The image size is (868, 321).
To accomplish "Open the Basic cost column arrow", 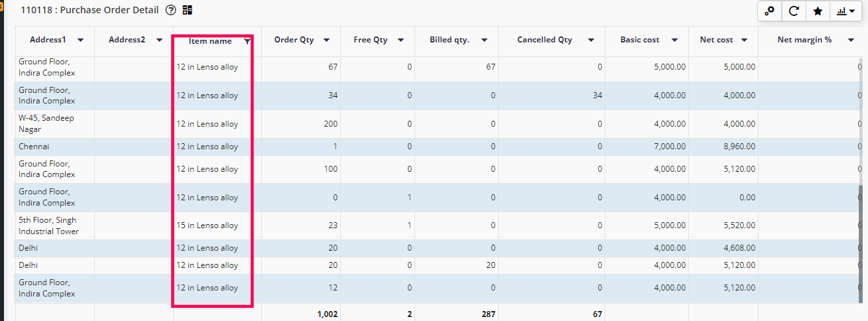I will click(x=674, y=40).
